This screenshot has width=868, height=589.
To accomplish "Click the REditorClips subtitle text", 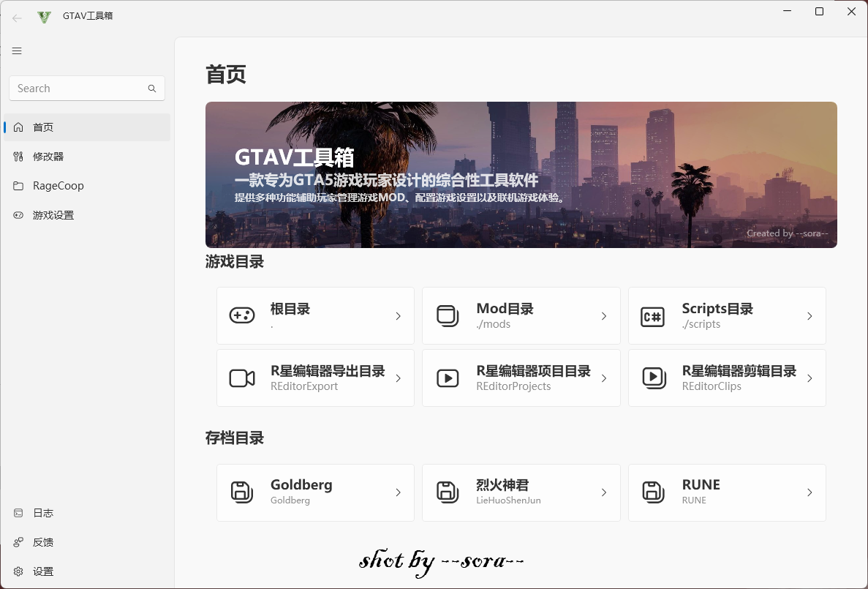I will 712,386.
